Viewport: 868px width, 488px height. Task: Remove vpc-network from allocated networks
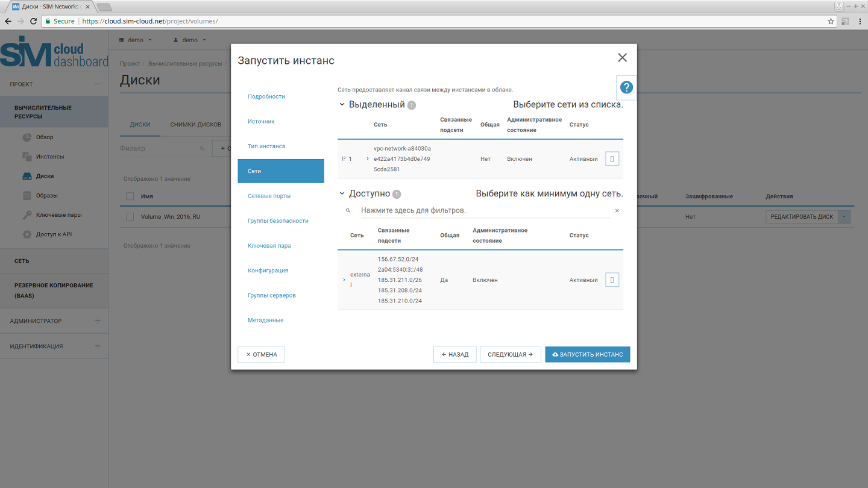(x=612, y=159)
